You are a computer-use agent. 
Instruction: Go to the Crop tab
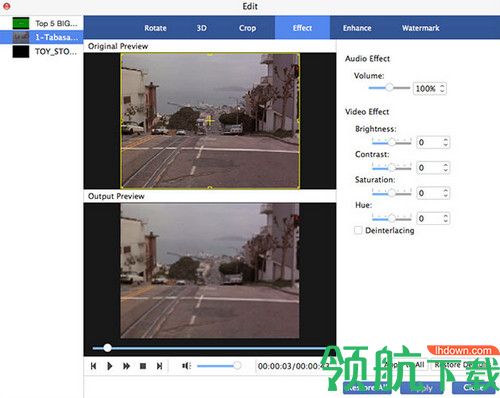247,28
